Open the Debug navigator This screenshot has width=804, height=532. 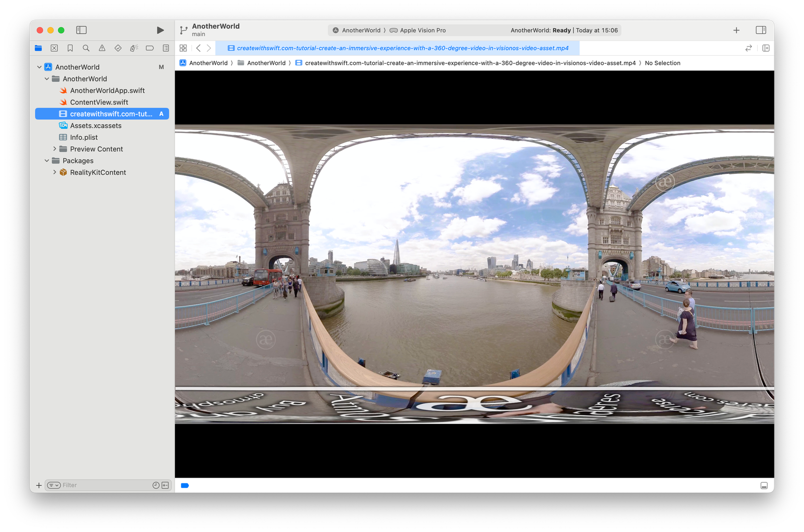pyautogui.click(x=134, y=48)
